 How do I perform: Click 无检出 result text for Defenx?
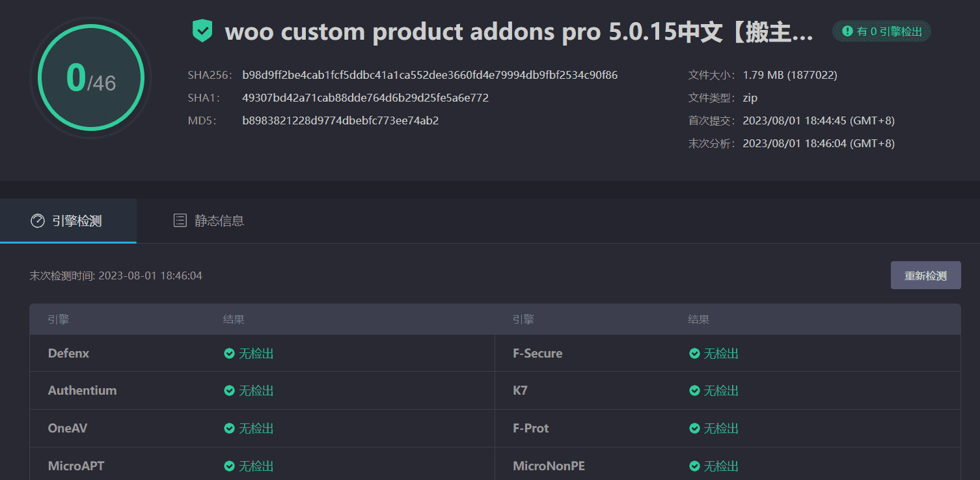256,354
